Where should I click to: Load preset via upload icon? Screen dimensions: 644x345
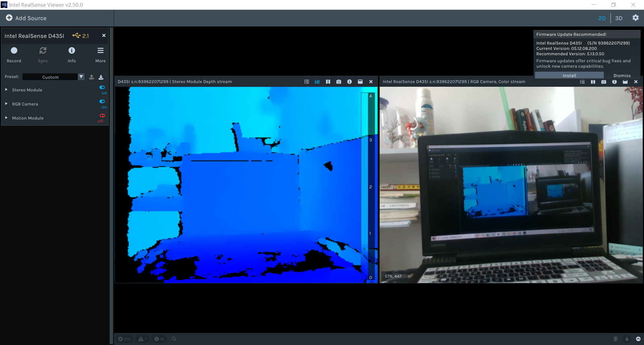tap(92, 77)
